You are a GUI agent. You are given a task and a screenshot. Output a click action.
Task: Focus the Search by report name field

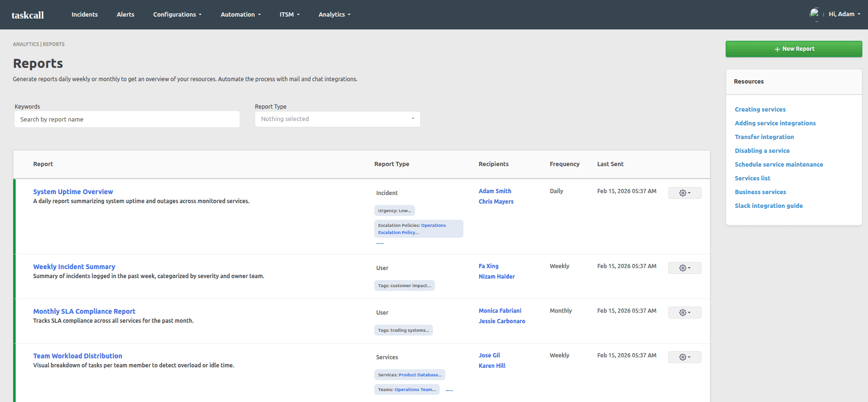[127, 119]
